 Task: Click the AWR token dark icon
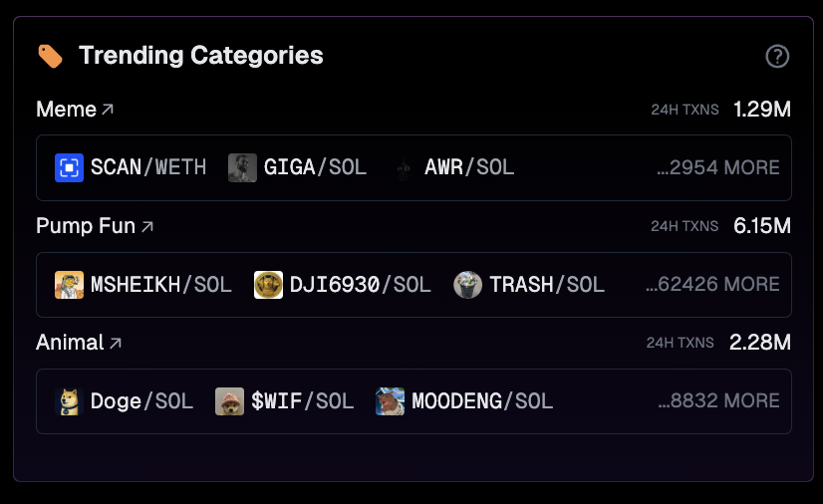pyautogui.click(x=404, y=167)
